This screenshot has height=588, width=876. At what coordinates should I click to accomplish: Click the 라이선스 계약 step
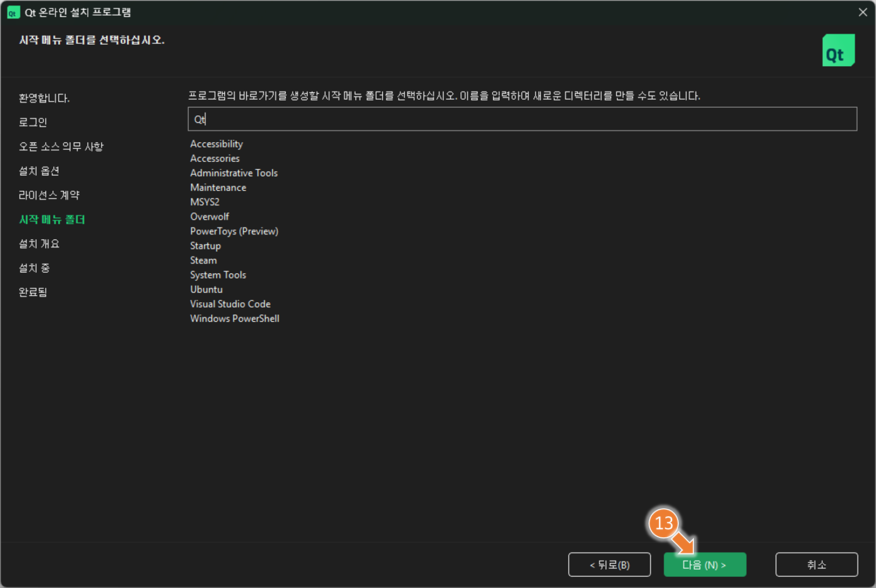tap(49, 195)
